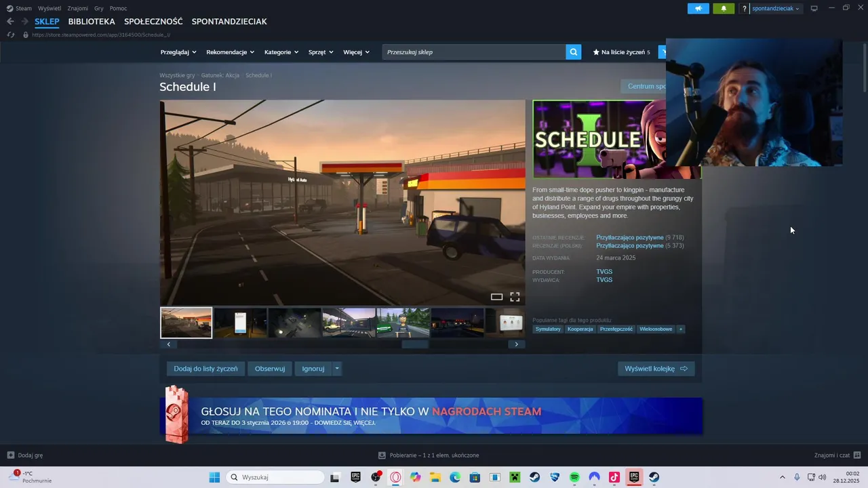Click the Obserwuj button
This screenshot has width=868, height=488.
click(x=270, y=369)
